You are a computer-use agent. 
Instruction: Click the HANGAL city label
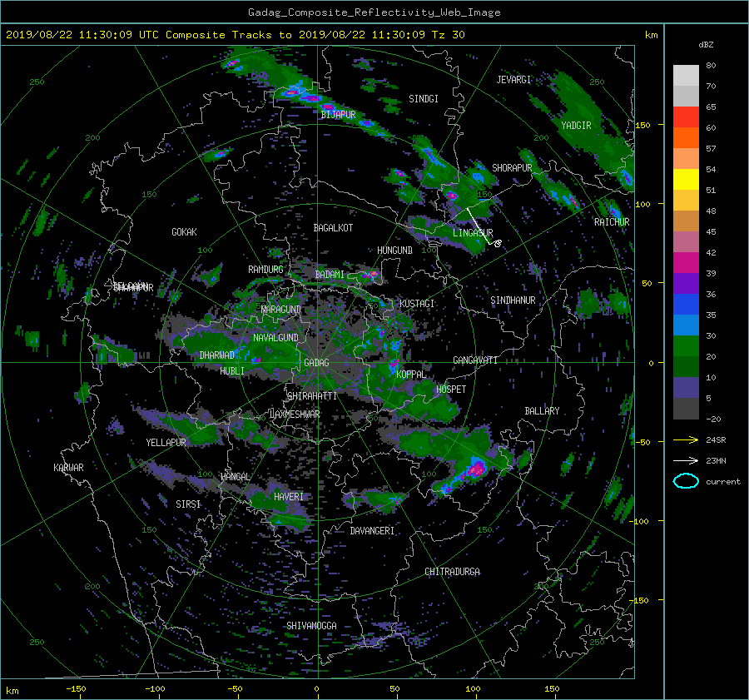[x=235, y=477]
